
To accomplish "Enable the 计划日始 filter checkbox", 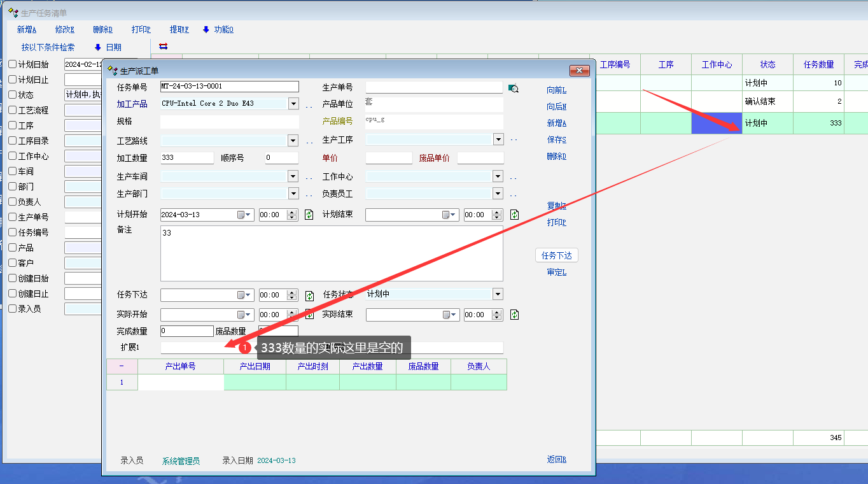I will pos(13,64).
